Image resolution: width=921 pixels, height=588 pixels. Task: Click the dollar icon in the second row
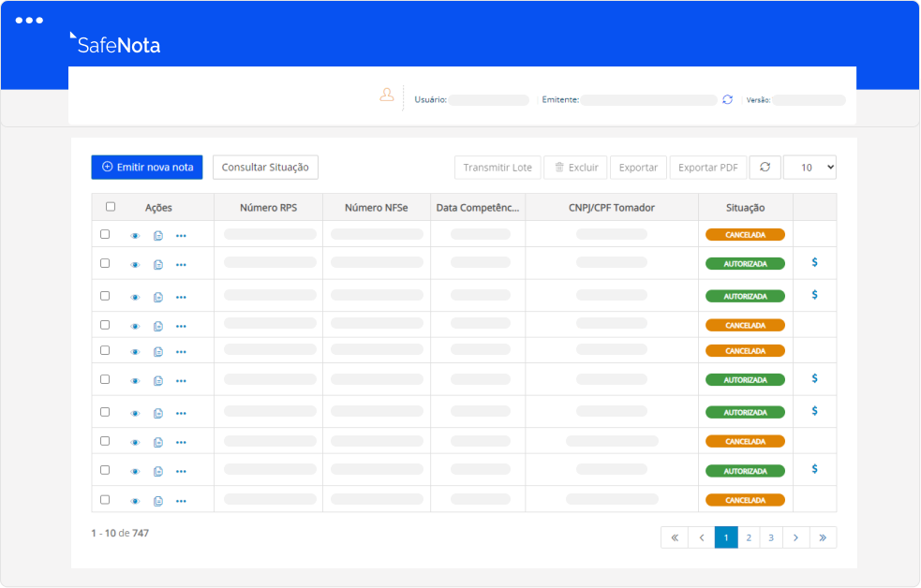click(814, 263)
